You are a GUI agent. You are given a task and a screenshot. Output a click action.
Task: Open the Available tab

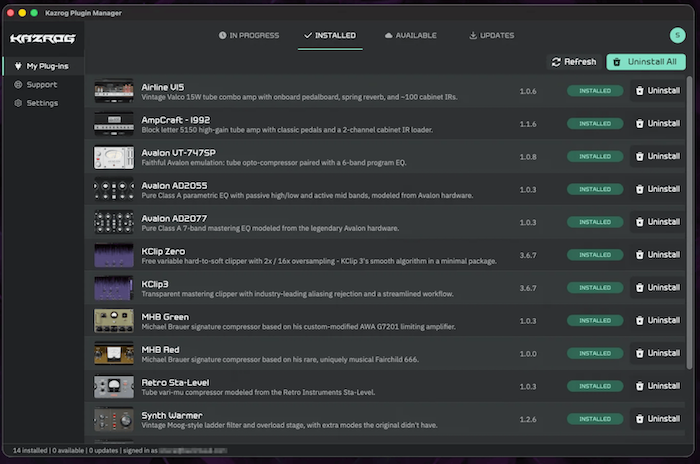pos(411,35)
